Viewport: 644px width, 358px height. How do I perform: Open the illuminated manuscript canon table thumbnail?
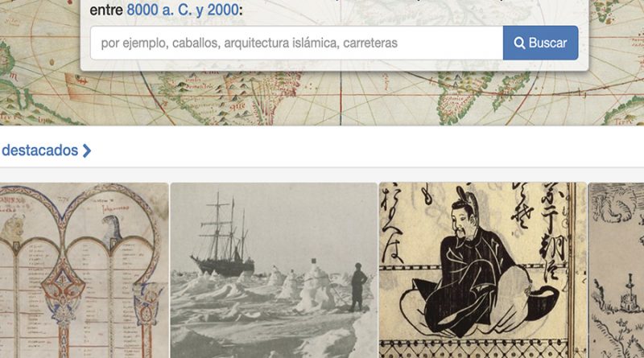(x=85, y=270)
